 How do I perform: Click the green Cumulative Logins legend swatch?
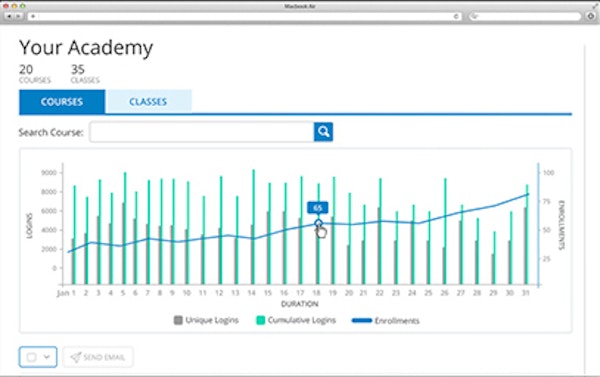[x=260, y=320]
